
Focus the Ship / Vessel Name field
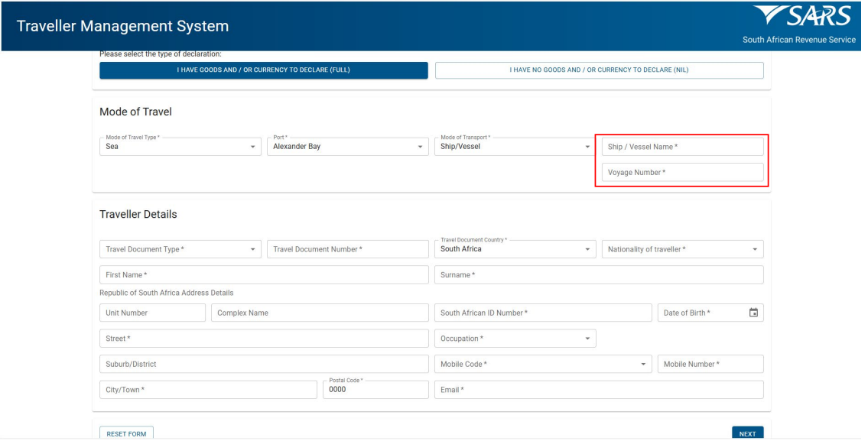681,147
